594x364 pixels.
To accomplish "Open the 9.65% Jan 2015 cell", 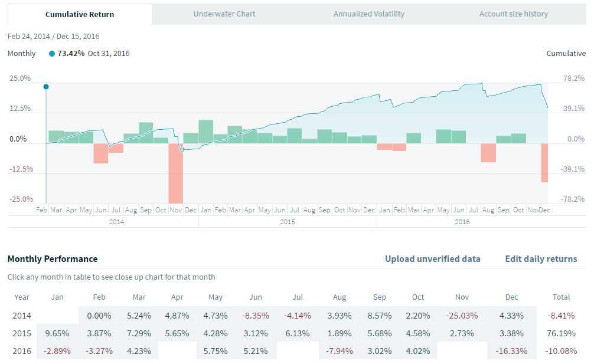I will coord(58,333).
